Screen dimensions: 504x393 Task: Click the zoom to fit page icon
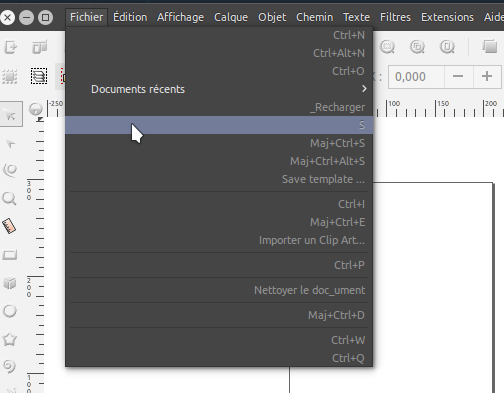coord(447,47)
